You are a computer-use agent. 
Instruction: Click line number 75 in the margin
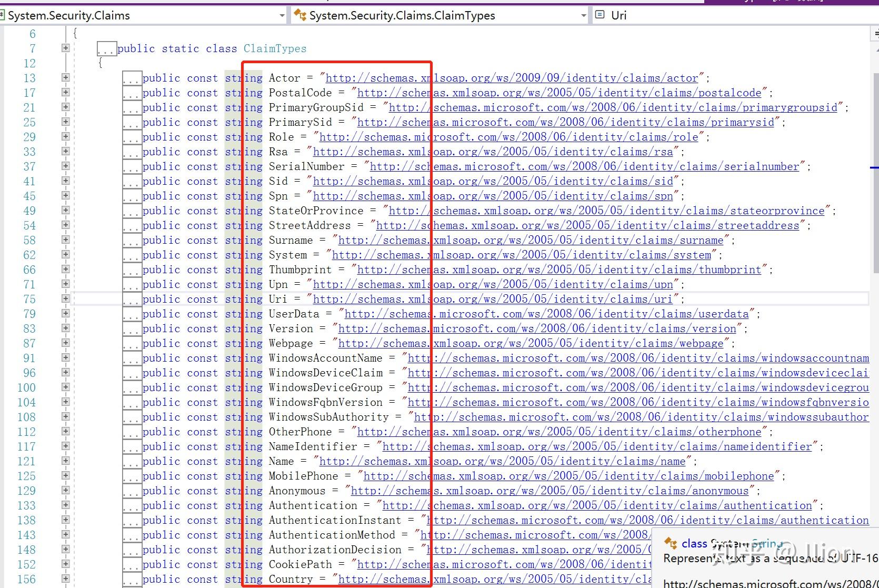[30, 299]
